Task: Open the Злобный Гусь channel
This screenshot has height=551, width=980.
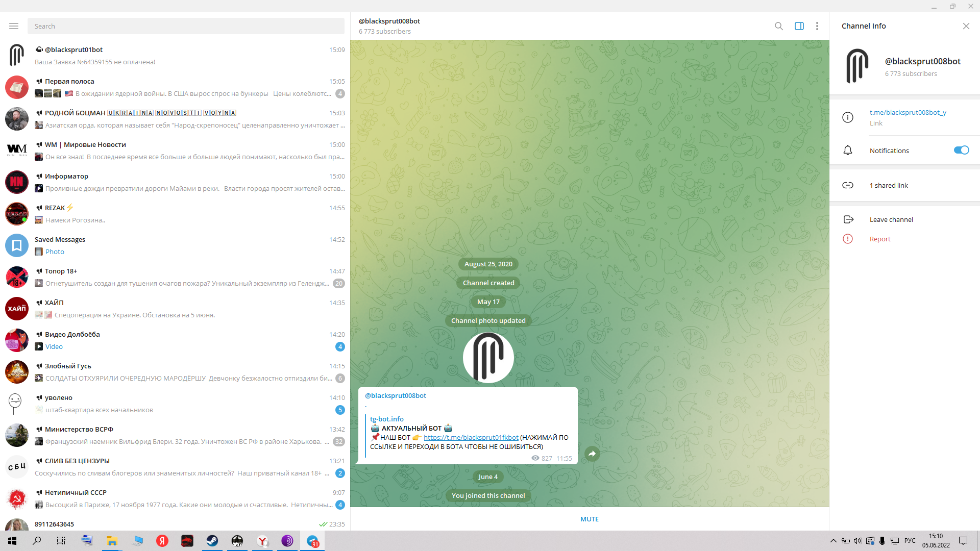Action: click(175, 372)
